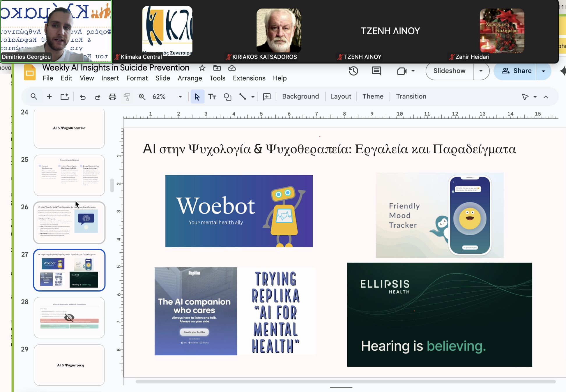
Task: Select slide 26 thumbnail
Action: (x=69, y=223)
